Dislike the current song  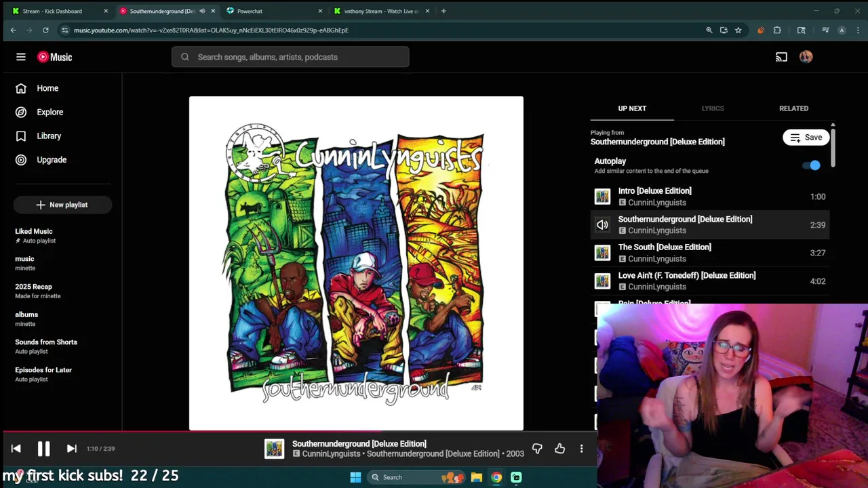[537, 449]
